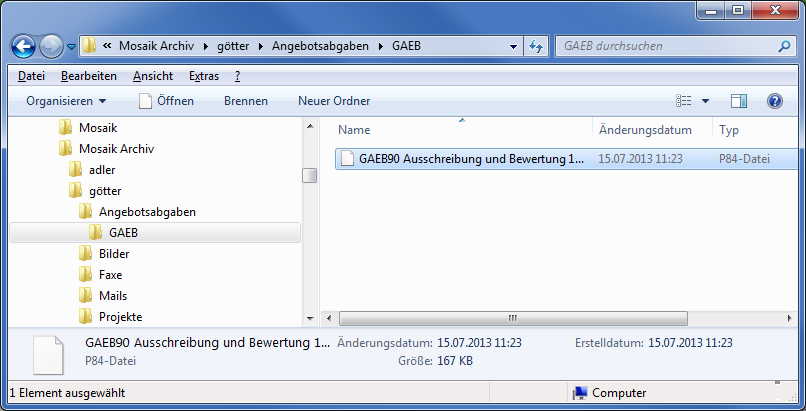Click 'Angebotsabgaben' in the address breadcrumb
Viewport: 806px width, 411px height.
click(320, 46)
